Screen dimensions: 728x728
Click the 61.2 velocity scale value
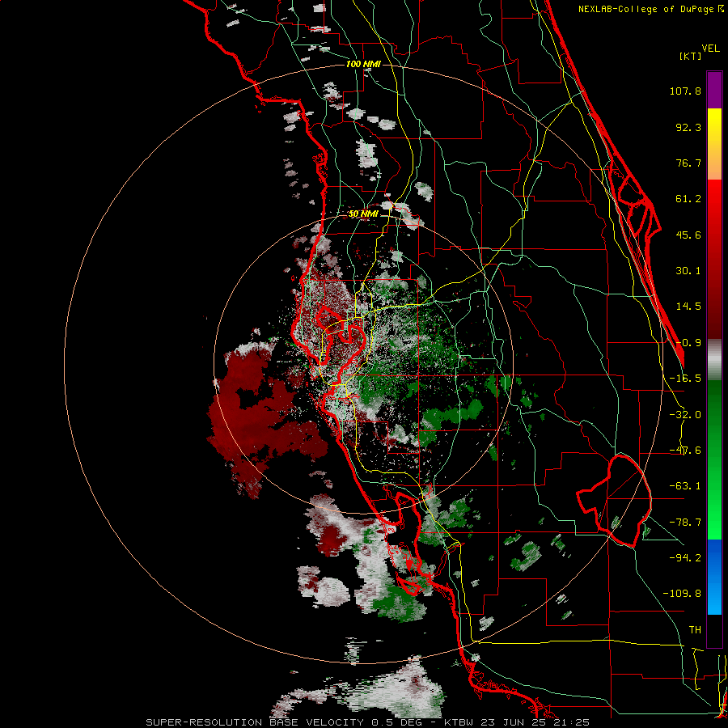click(688, 199)
